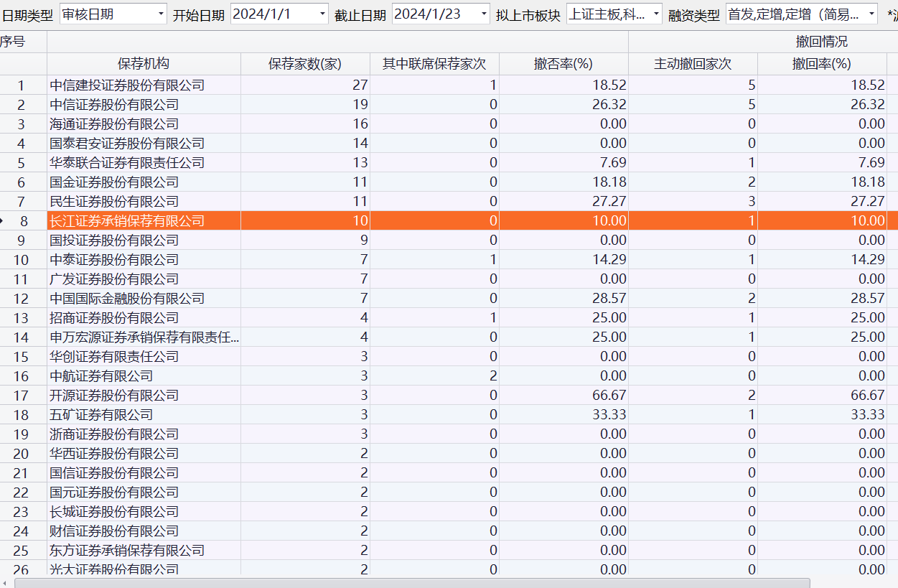Click on 华泰联合证券有限责任公司 entry

[x=127, y=163]
